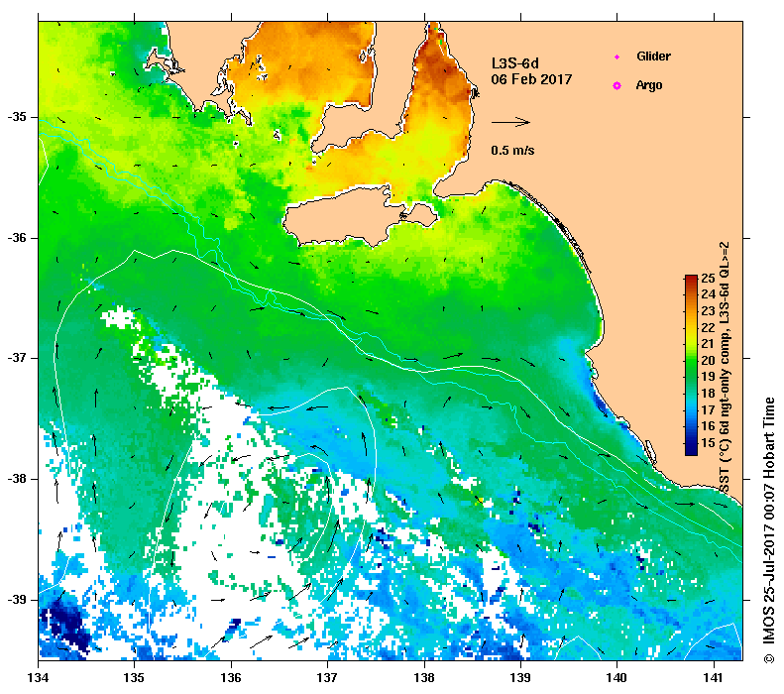This screenshot has height=694, width=784.
Task: Click the colorbar value 17
Action: (708, 410)
